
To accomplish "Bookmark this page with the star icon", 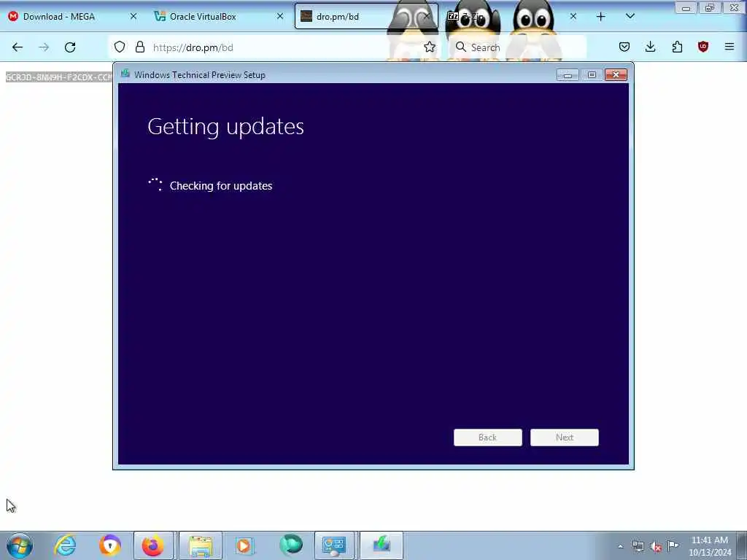I will 429,47.
